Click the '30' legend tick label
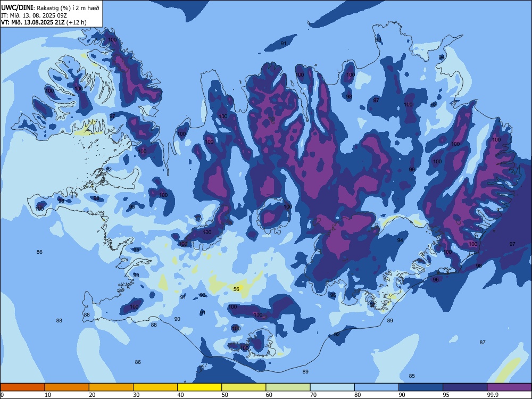Image resolution: width=532 pixels, height=399 pixels. [x=136, y=395]
